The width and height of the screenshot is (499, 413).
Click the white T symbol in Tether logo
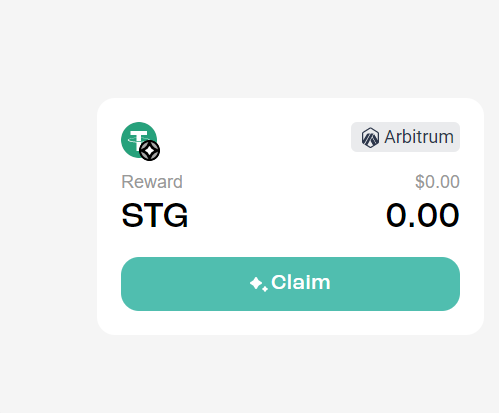(138, 139)
